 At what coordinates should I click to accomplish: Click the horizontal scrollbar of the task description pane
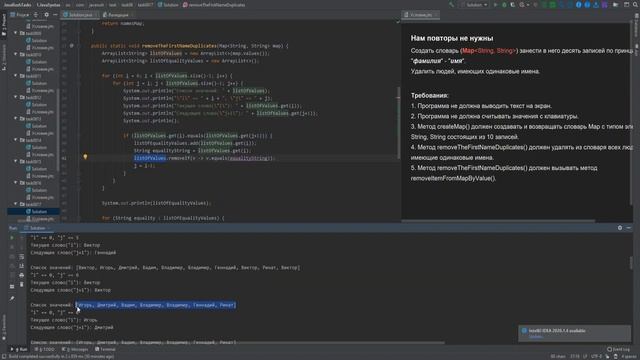[498, 221]
